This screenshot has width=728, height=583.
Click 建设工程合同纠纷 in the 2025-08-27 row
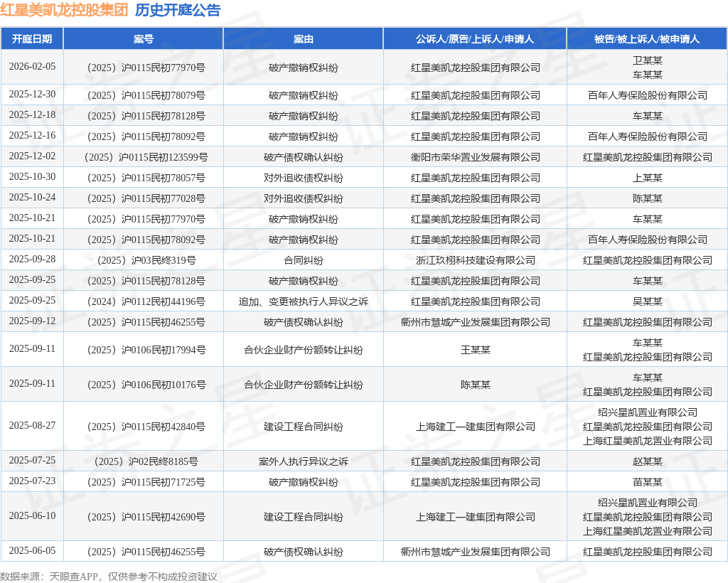point(303,426)
